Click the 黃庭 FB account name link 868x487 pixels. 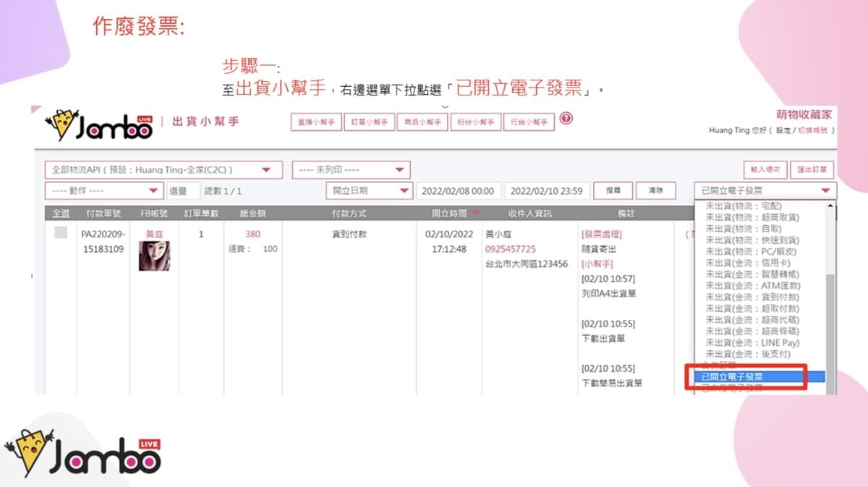[x=154, y=234]
